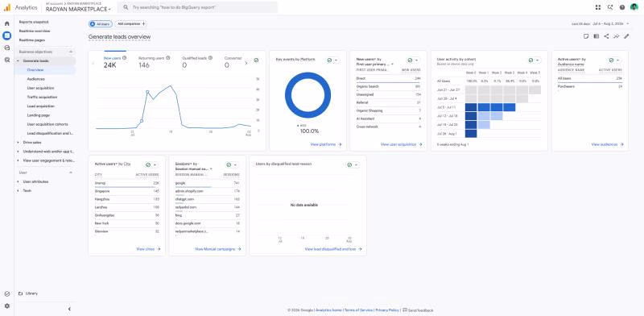Viewport: 644px width, 316px height.
Task: Open the status dropdown on Active users by City card
Action: point(151,164)
